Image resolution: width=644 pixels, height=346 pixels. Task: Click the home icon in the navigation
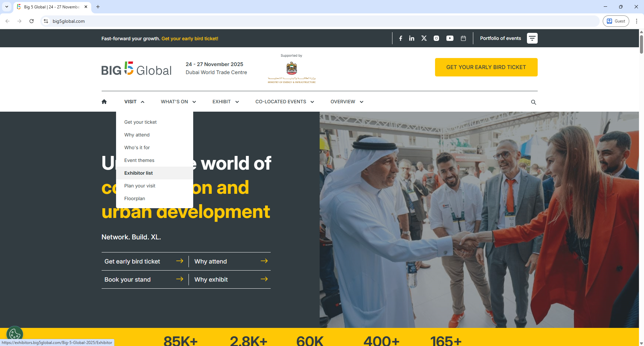(x=104, y=101)
